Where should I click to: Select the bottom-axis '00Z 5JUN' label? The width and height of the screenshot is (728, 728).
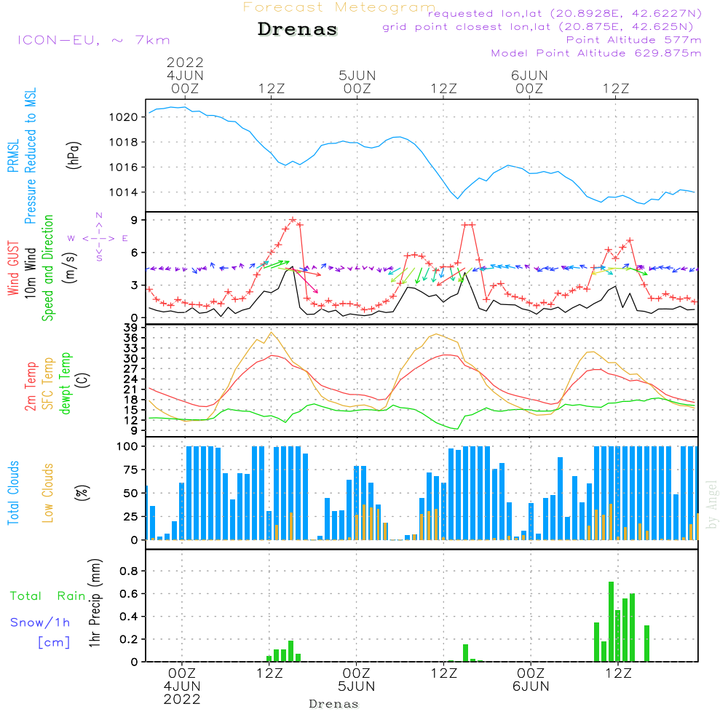coord(356,680)
